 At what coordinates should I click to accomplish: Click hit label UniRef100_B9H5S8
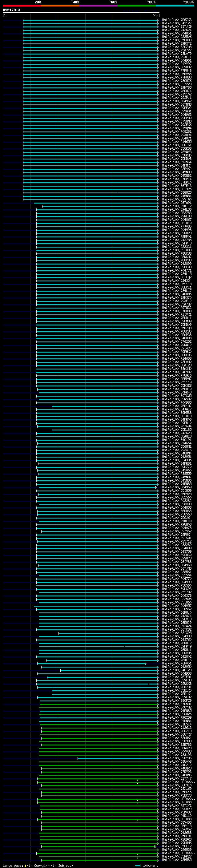coord(177,413)
